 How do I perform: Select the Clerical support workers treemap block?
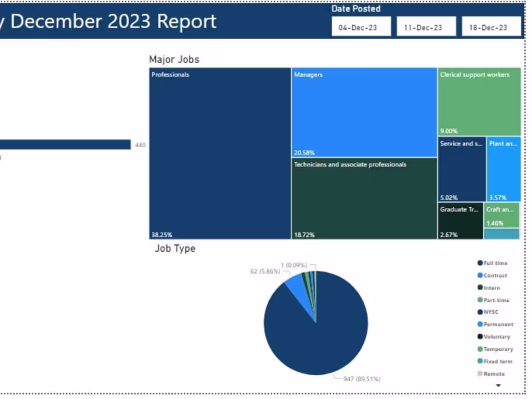(478, 101)
